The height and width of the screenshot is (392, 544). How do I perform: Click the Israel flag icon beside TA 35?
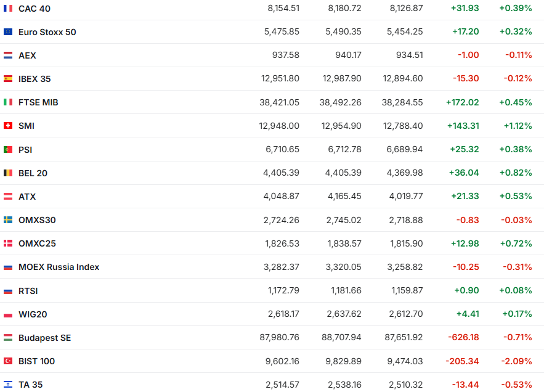tap(8, 385)
